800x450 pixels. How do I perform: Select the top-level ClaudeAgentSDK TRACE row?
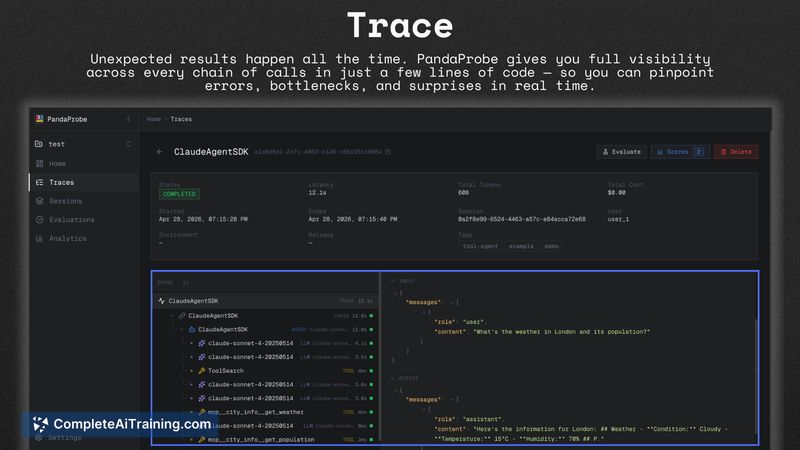265,301
